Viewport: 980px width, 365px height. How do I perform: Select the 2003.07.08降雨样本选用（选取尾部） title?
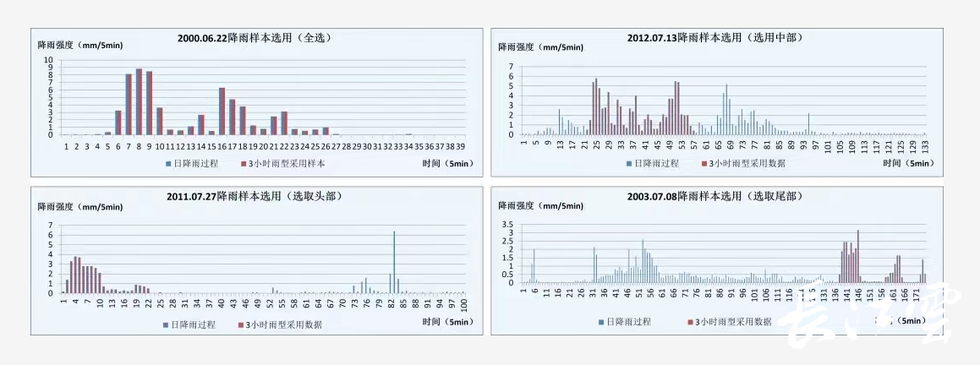tap(714, 196)
